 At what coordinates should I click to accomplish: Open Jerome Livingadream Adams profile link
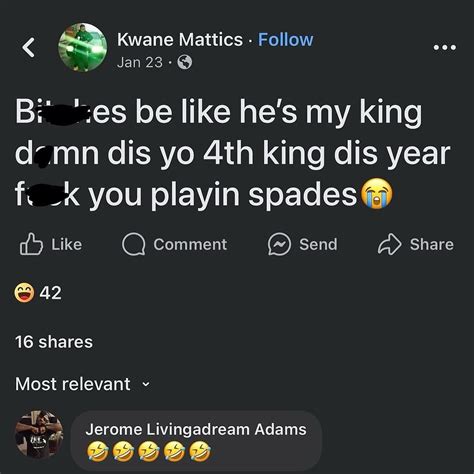pos(196,429)
